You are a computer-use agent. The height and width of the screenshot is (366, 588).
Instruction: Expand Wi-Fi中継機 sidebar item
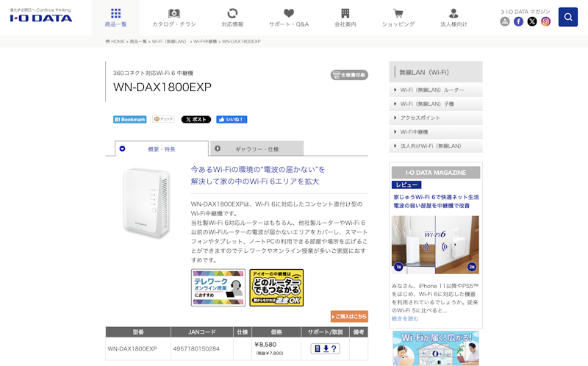pyautogui.click(x=436, y=132)
